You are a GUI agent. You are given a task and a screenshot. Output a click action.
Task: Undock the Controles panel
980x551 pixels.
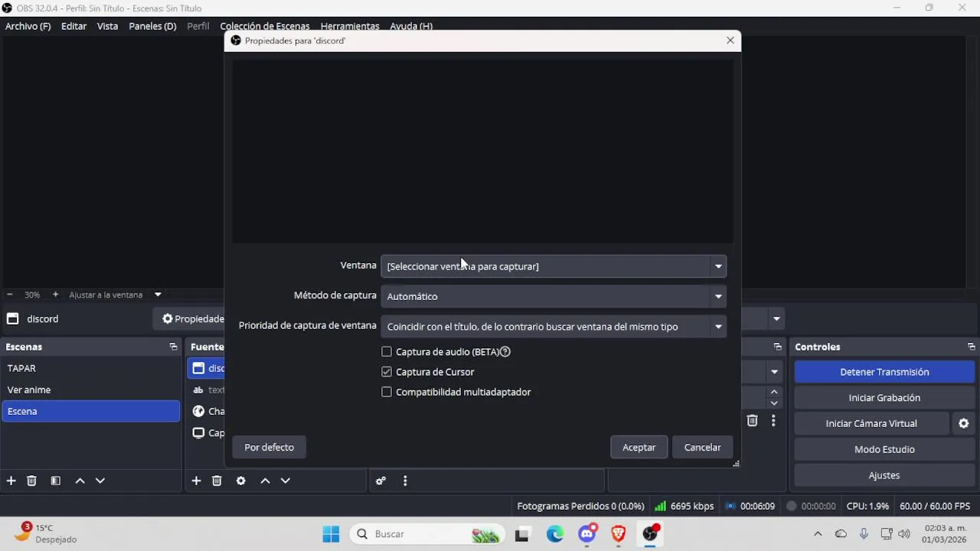(x=971, y=347)
